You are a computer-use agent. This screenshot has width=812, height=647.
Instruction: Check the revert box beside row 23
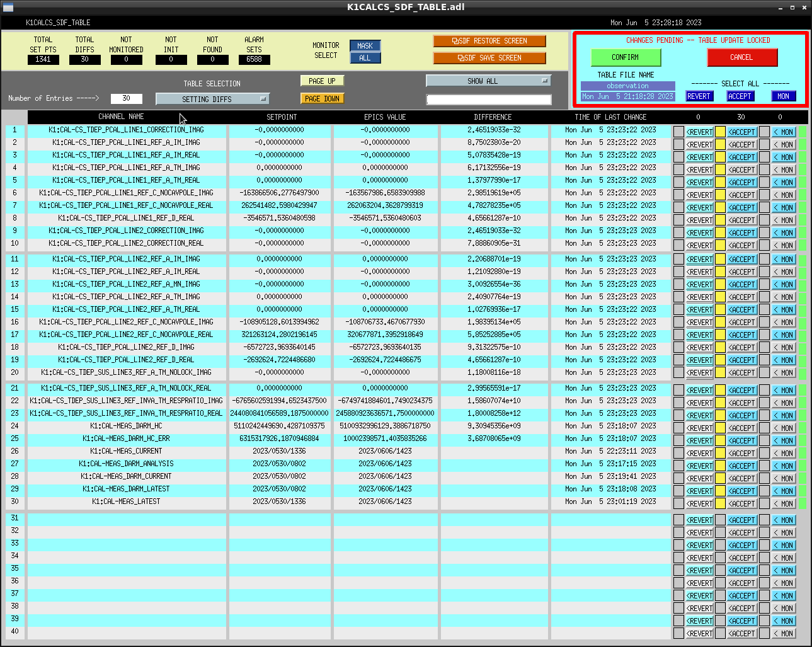click(x=678, y=416)
